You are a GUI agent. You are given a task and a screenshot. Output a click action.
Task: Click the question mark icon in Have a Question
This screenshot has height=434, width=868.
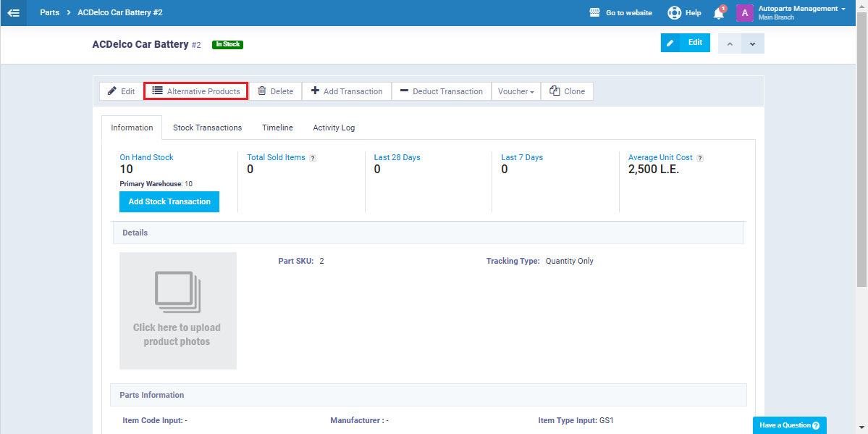point(816,426)
